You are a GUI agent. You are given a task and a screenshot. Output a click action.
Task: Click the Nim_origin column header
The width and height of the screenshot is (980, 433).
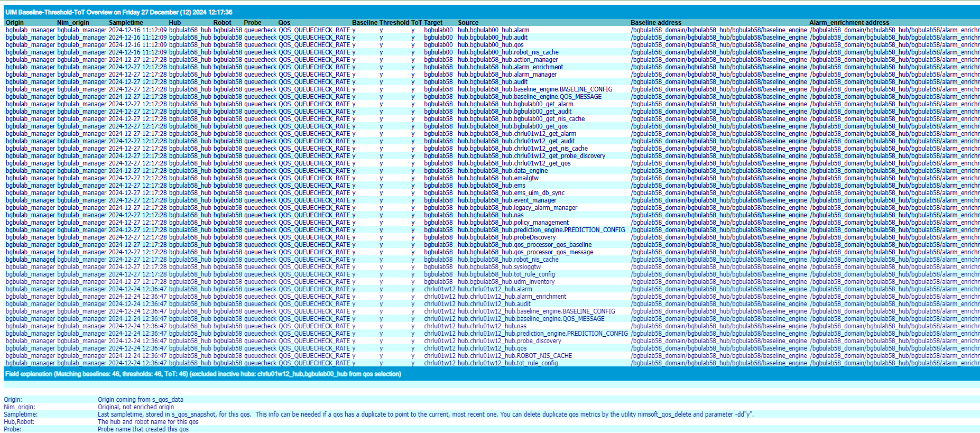coord(73,23)
